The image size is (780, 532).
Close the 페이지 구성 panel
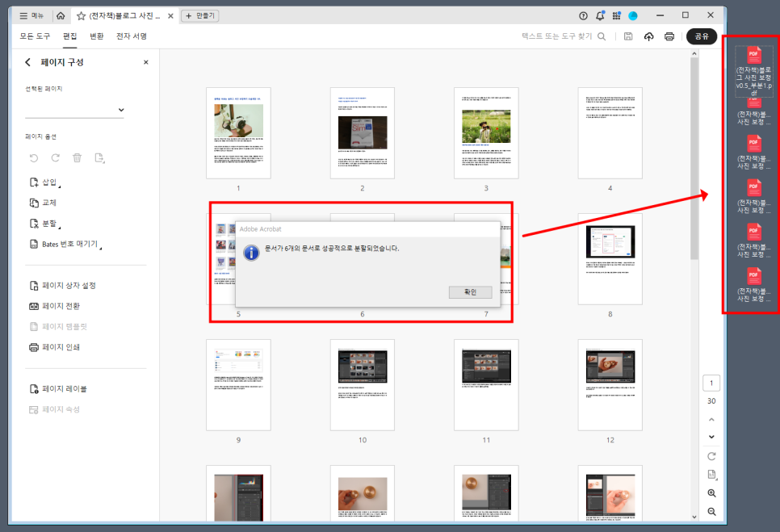146,62
